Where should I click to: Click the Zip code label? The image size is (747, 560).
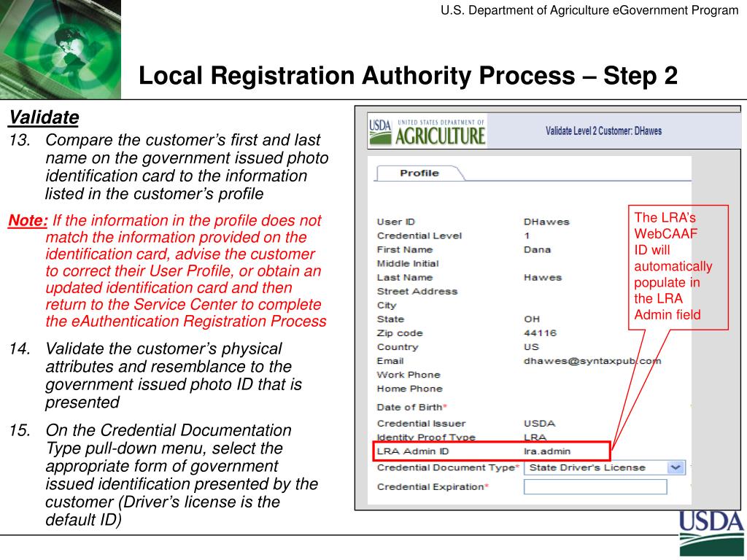400,332
